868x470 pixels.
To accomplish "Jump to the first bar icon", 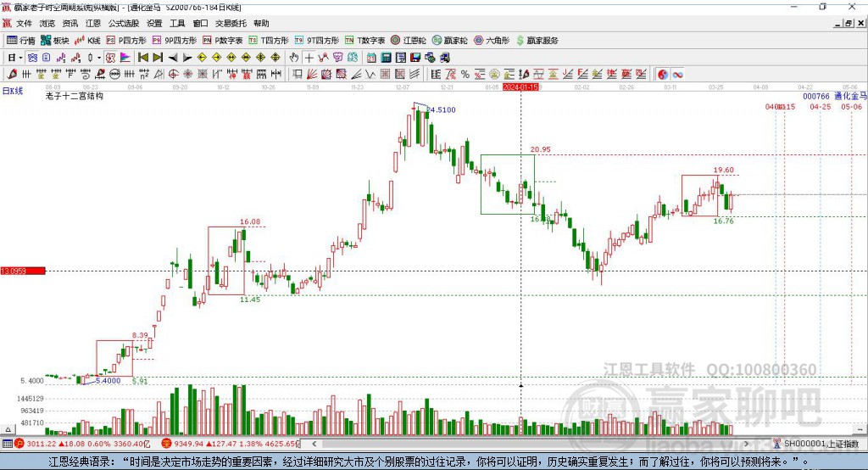I will pyautogui.click(x=142, y=57).
